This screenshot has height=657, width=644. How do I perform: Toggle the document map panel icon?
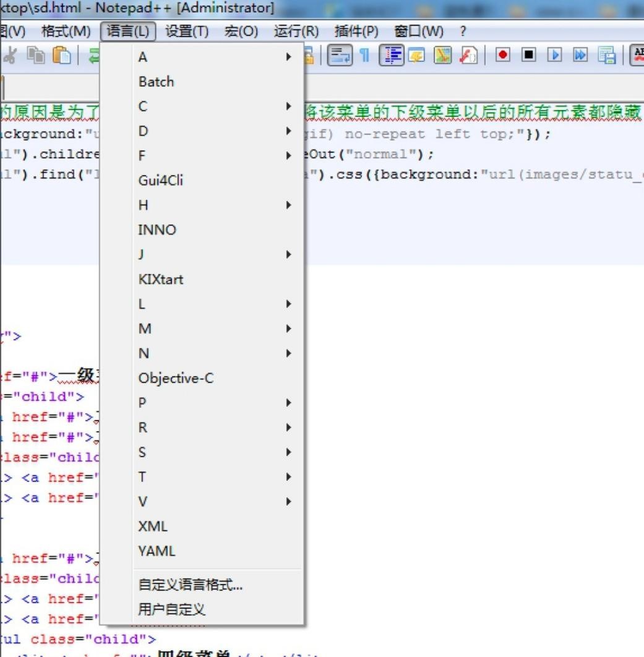click(416, 56)
